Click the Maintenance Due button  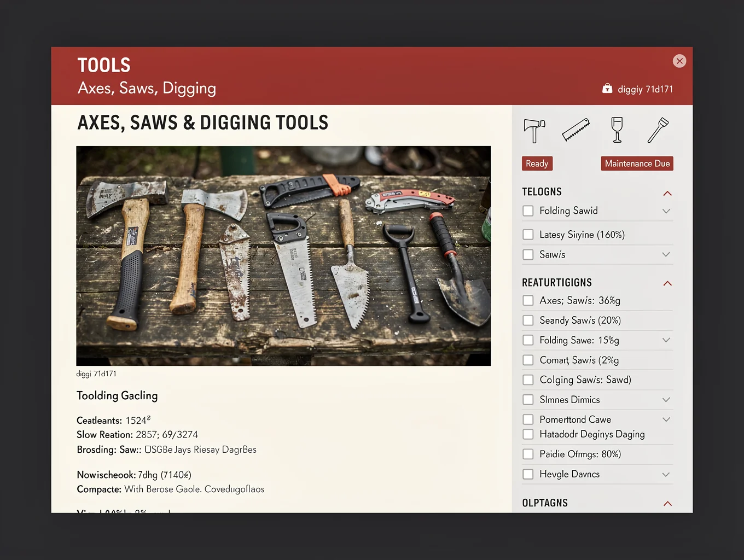point(637,164)
